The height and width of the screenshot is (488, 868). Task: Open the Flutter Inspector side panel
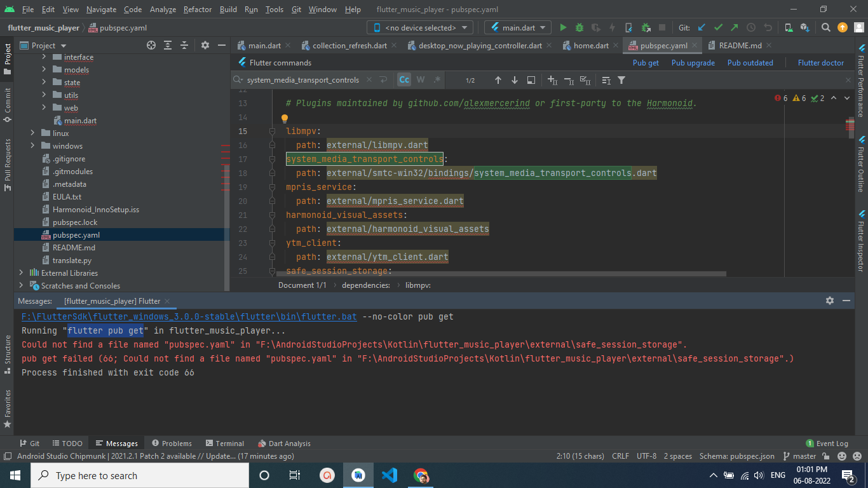click(x=863, y=246)
